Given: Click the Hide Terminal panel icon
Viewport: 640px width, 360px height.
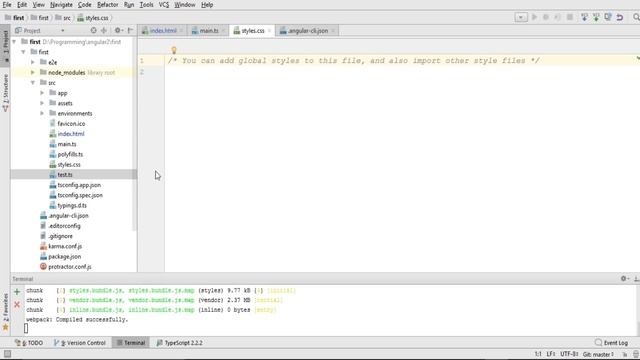Looking at the screenshot, I should 636,278.
